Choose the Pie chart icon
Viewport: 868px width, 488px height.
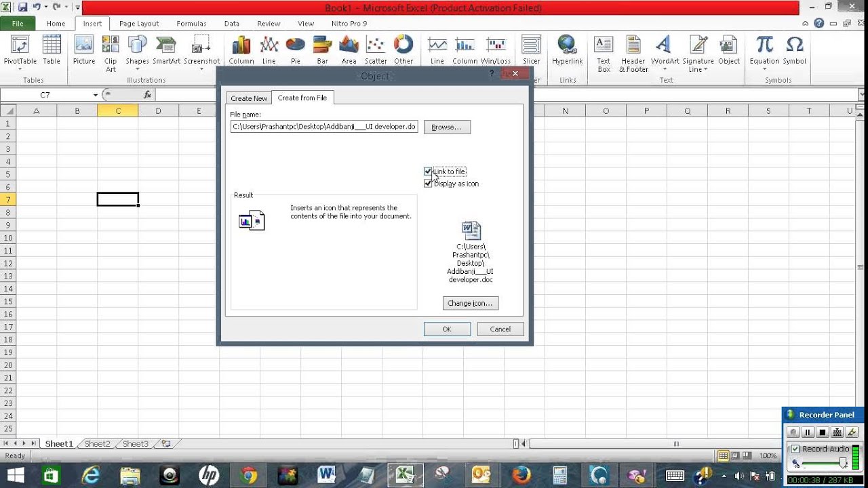[x=296, y=50]
